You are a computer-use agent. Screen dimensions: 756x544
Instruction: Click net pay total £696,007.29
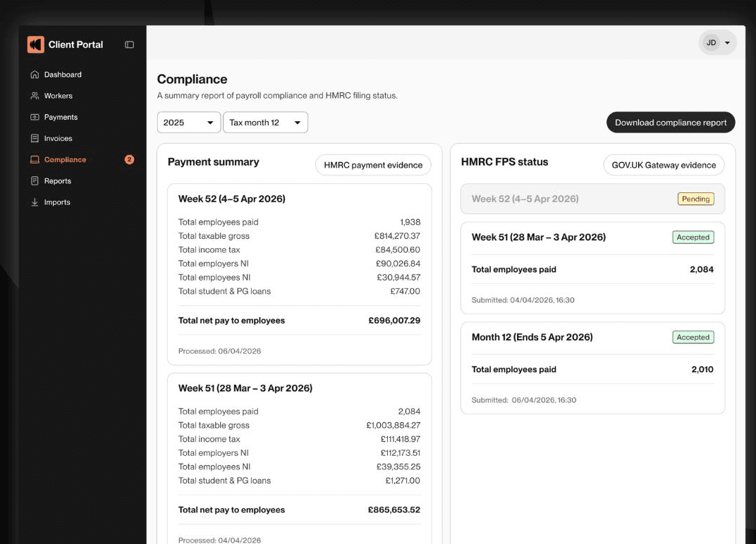click(394, 321)
